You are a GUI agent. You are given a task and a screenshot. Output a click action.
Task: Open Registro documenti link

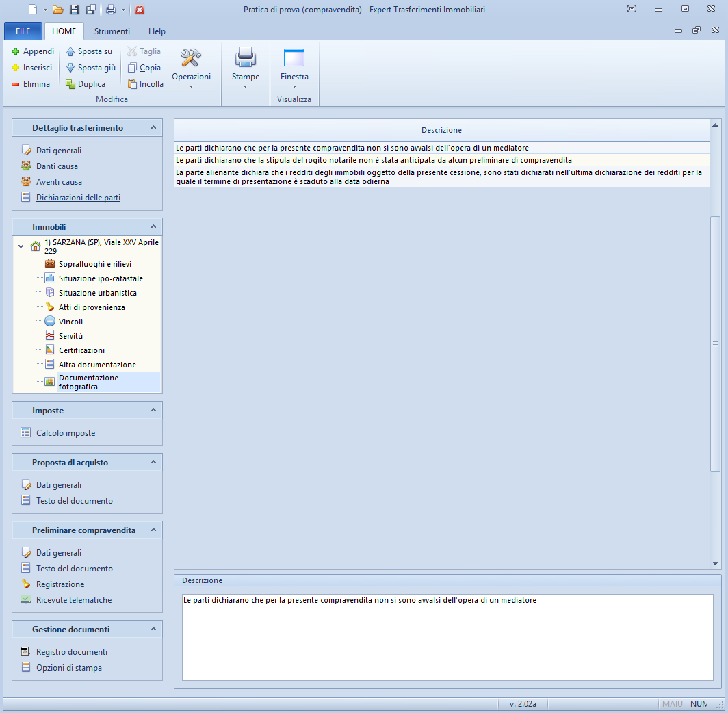point(71,652)
